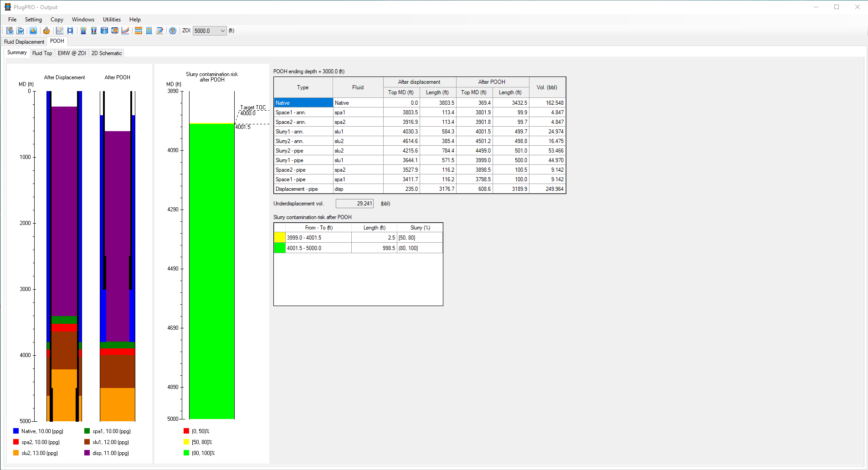Image resolution: width=868 pixels, height=470 pixels.
Task: Open the calculator tool icon
Action: pos(149,31)
